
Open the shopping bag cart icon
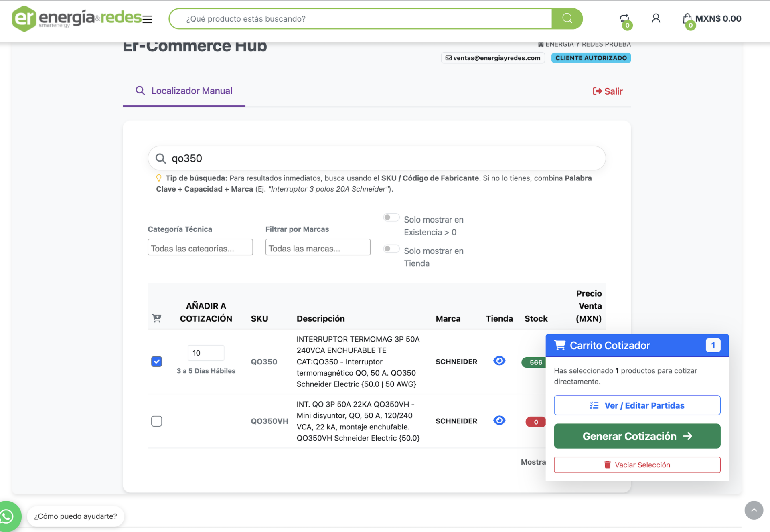point(687,19)
